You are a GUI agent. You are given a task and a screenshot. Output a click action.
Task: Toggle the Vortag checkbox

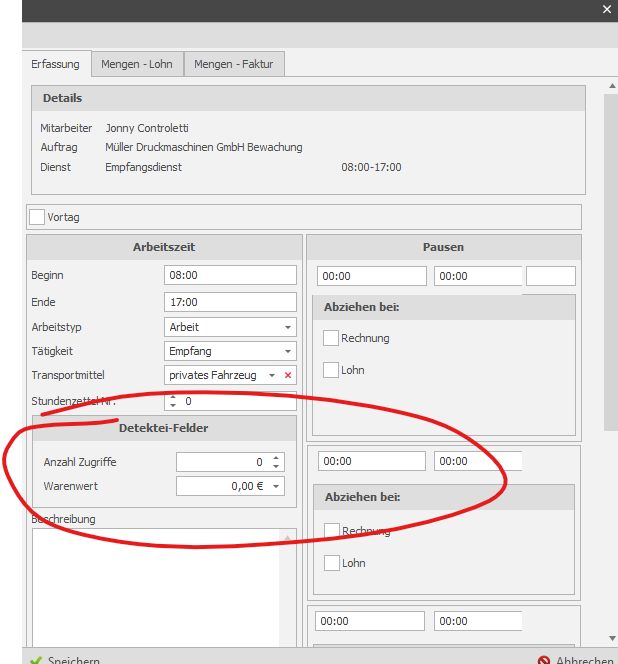37,217
